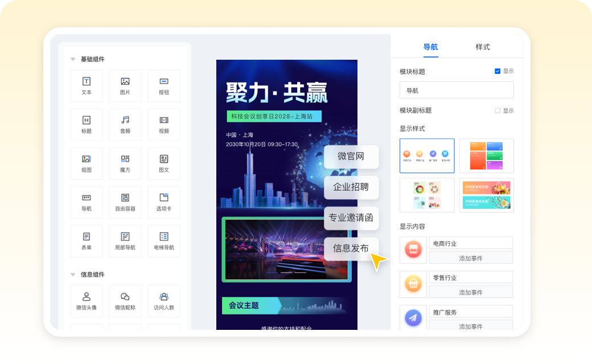Screen dimensions: 592x364
Task: Click the 中国·上海 location text
Action: [240, 135]
